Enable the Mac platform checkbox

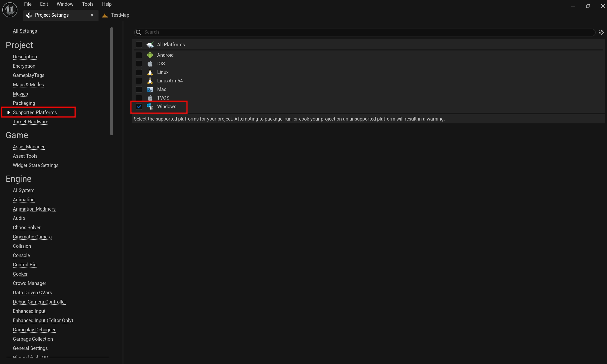pyautogui.click(x=139, y=90)
